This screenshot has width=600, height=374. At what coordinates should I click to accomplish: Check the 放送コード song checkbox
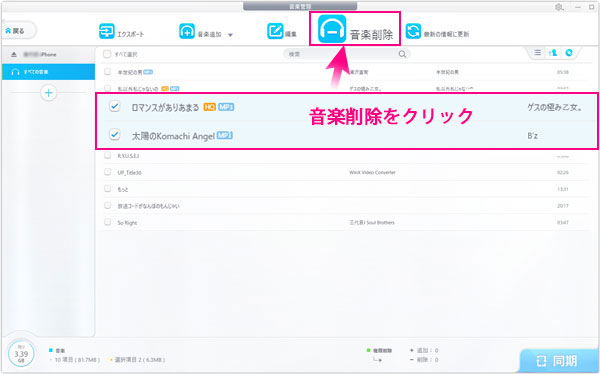pos(108,205)
